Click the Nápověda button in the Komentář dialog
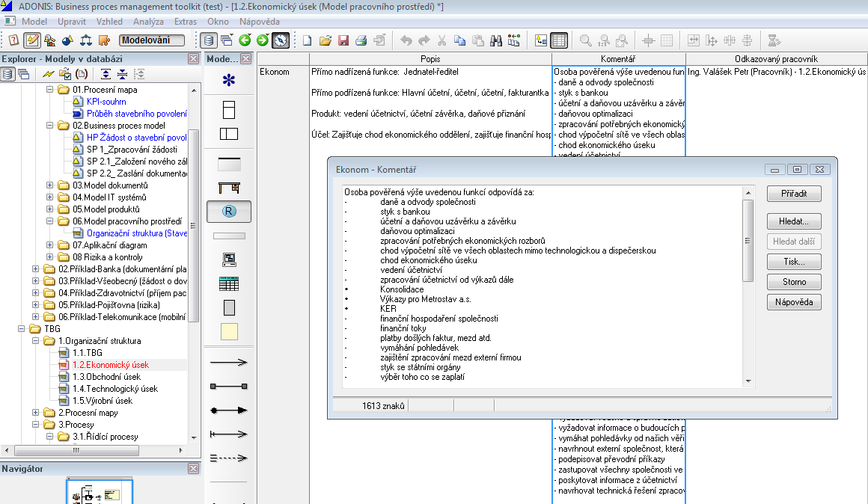 [x=794, y=302]
